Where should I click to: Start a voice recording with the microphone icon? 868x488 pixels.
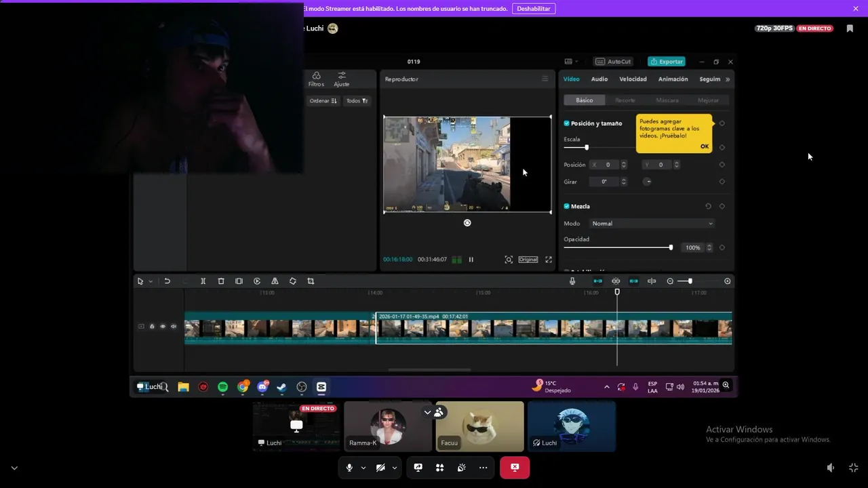[572, 281]
